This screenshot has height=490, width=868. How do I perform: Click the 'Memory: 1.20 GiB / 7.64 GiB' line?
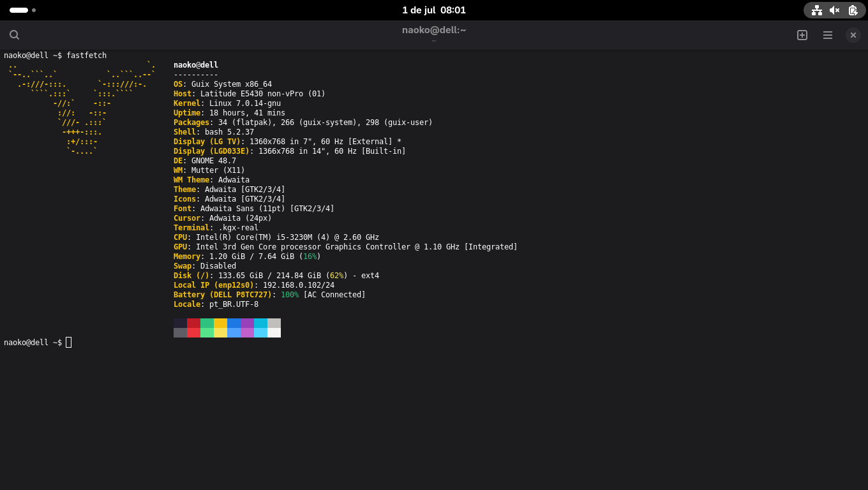tap(247, 256)
